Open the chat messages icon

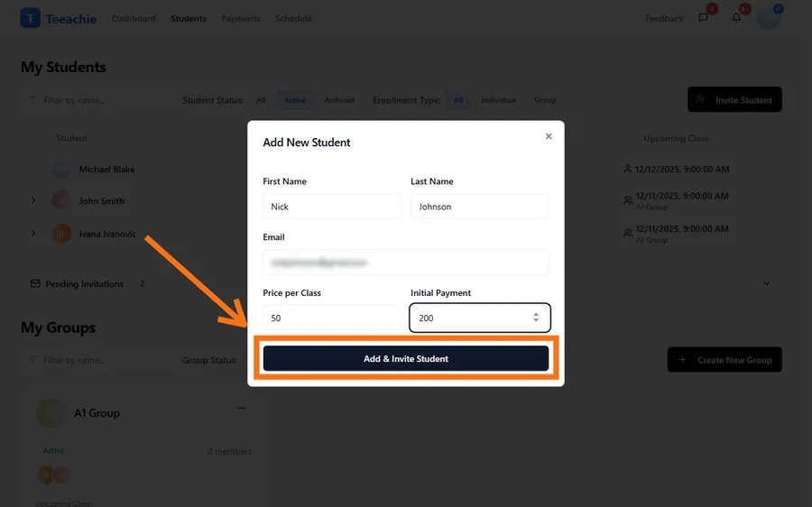point(704,18)
